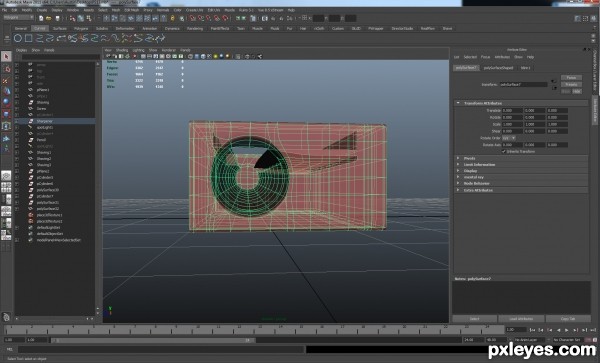This screenshot has width=600, height=363.
Task: Click the Save Scene icon
Action: [x=57, y=18]
